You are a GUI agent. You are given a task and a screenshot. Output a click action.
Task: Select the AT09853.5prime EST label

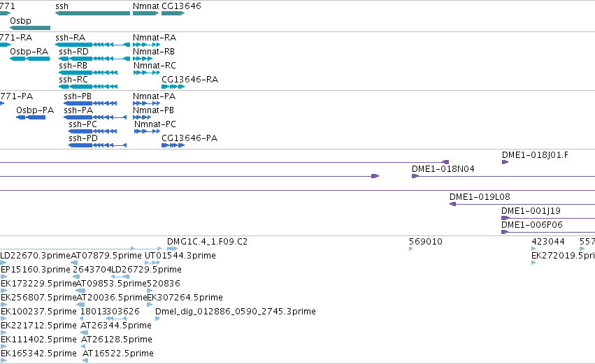(x=111, y=284)
